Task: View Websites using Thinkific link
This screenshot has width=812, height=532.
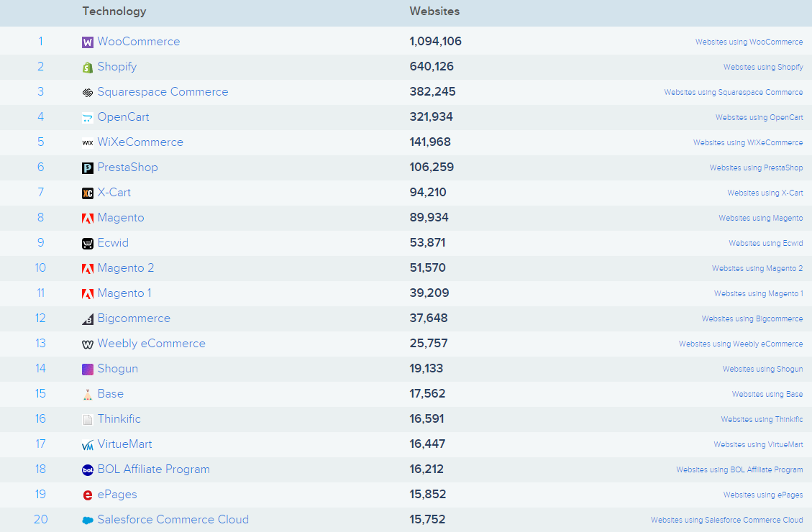Action: (x=762, y=419)
